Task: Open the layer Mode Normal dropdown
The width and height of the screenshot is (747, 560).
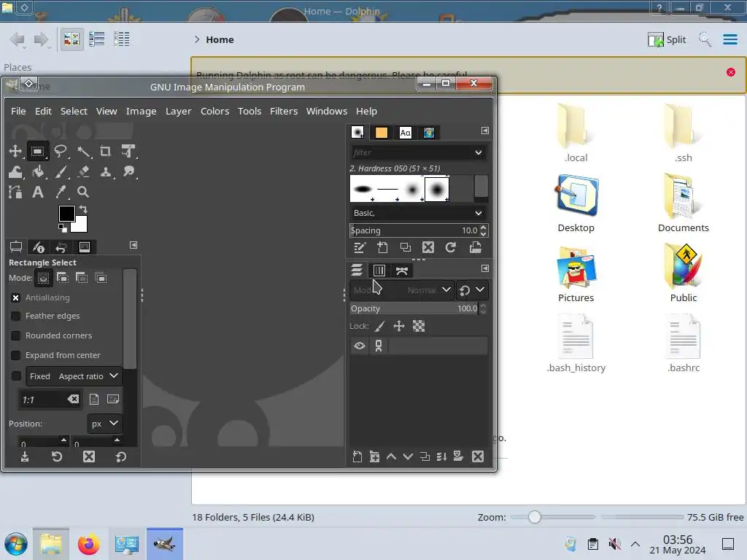Action: click(401, 289)
